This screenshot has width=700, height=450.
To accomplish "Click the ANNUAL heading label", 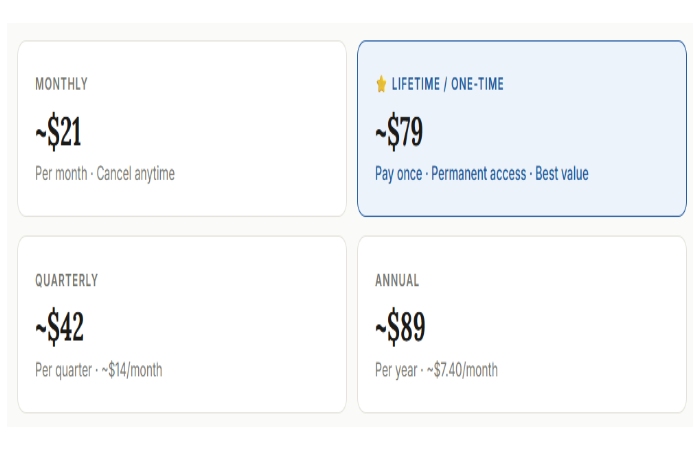I will coord(397,281).
